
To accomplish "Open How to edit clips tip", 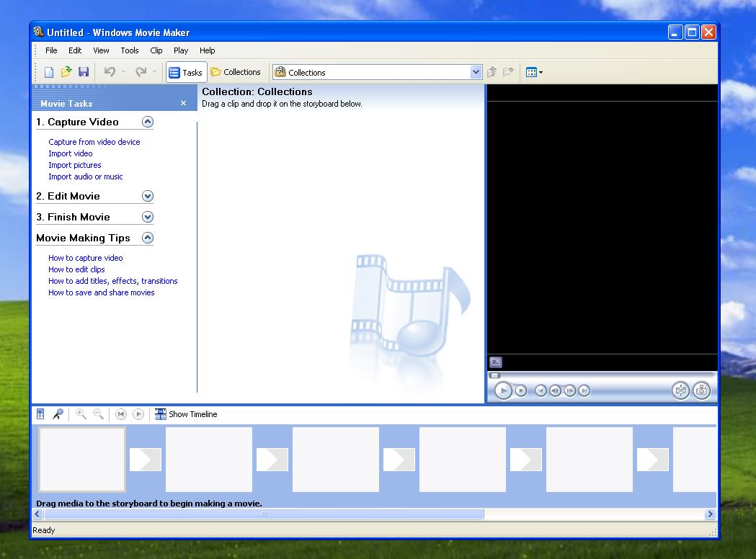I will (x=76, y=269).
